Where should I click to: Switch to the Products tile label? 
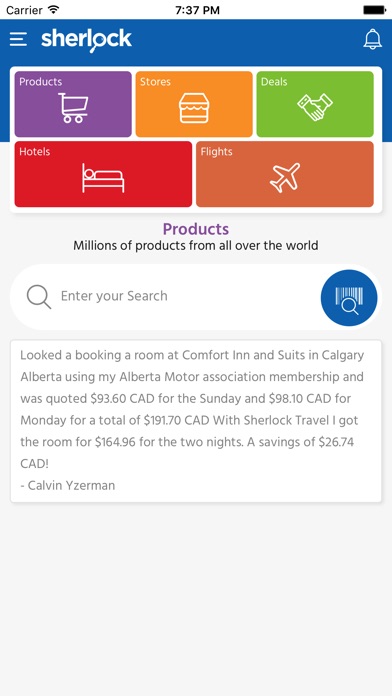pyautogui.click(x=40, y=82)
